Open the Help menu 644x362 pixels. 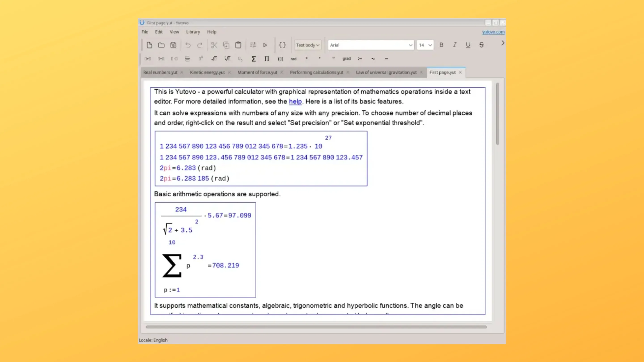[x=212, y=32]
